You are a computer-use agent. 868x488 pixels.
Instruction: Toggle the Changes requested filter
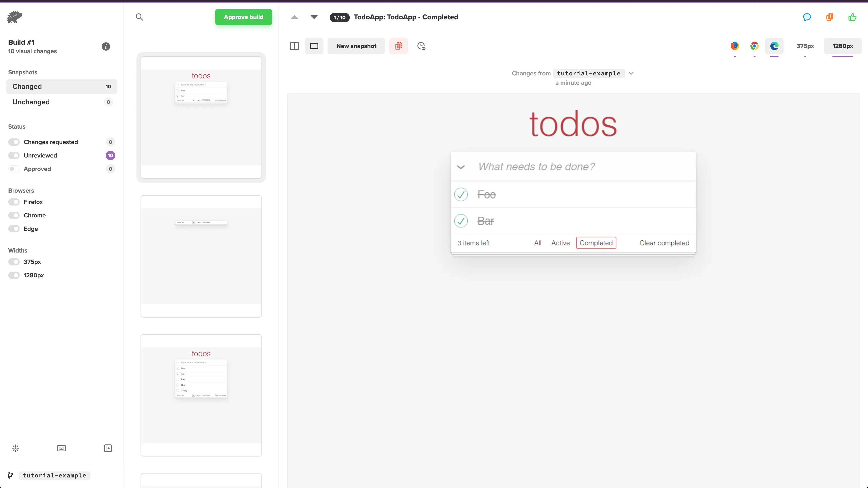pyautogui.click(x=14, y=142)
